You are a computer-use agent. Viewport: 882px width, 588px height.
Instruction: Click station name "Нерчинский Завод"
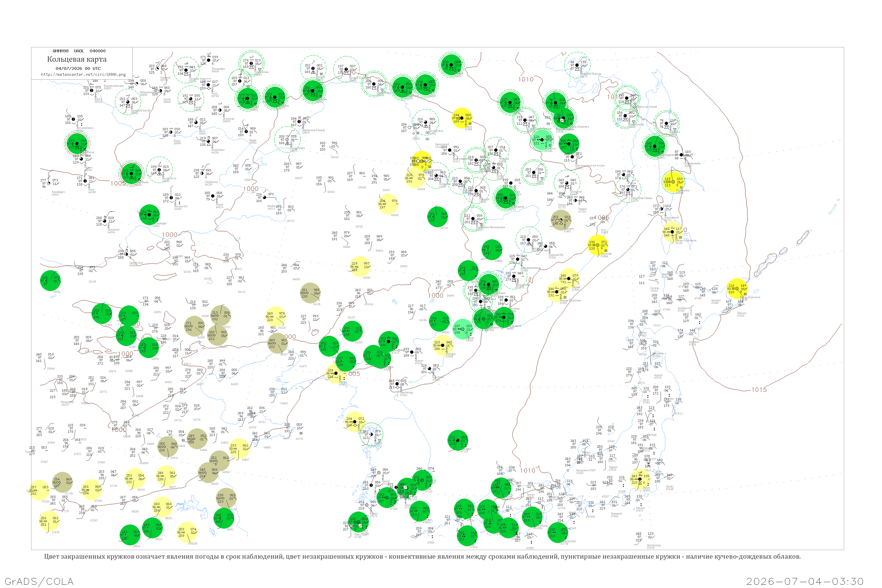pos(313,130)
